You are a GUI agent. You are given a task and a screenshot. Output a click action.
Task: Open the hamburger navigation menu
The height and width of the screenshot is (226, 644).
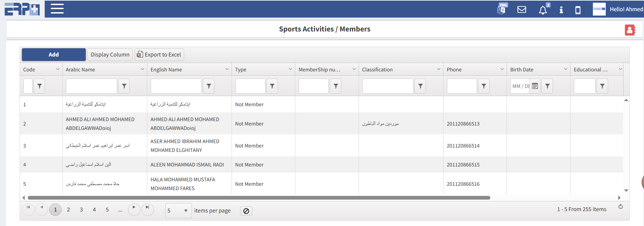click(57, 9)
